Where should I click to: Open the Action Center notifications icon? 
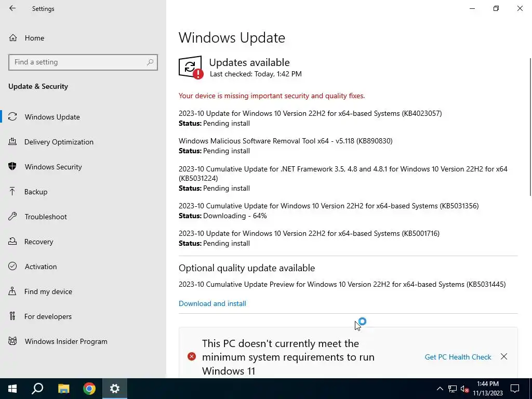point(515,389)
